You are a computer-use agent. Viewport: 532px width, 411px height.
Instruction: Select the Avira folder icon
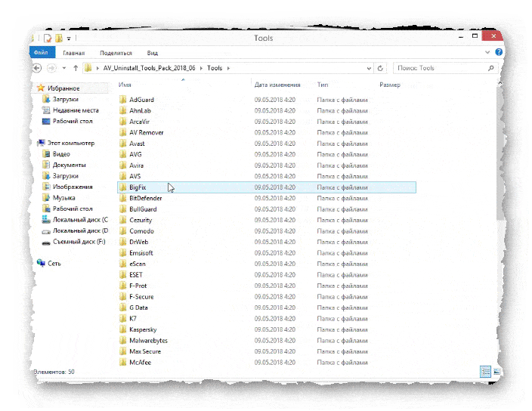click(x=123, y=165)
